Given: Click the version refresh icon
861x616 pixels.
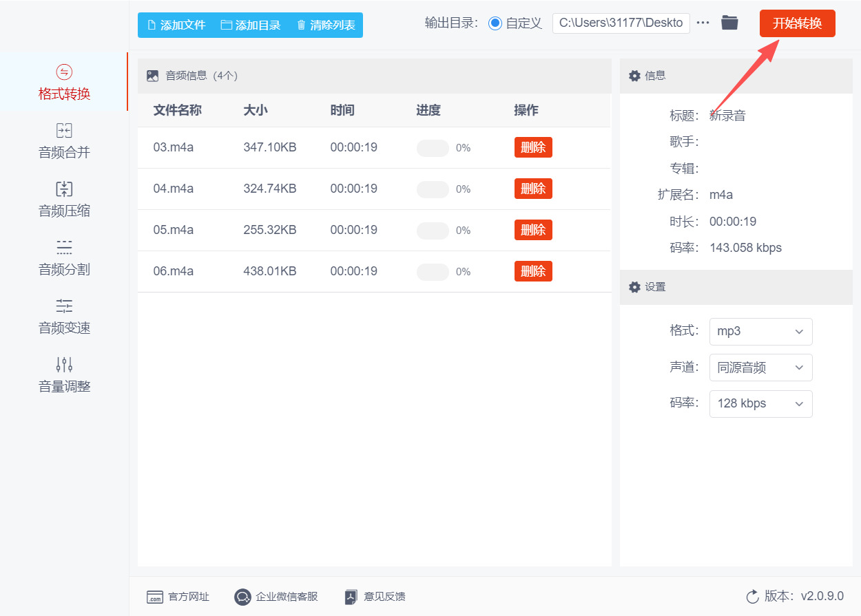Looking at the screenshot, I should click(x=753, y=596).
